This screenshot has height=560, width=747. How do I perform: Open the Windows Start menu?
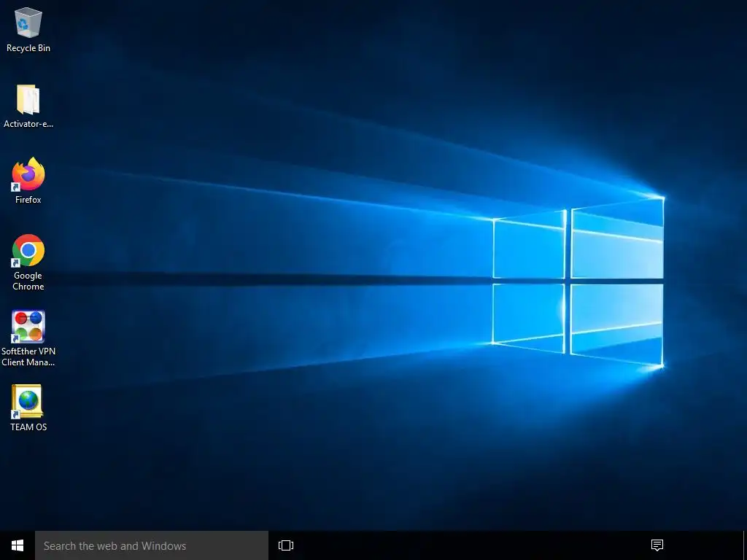click(18, 545)
